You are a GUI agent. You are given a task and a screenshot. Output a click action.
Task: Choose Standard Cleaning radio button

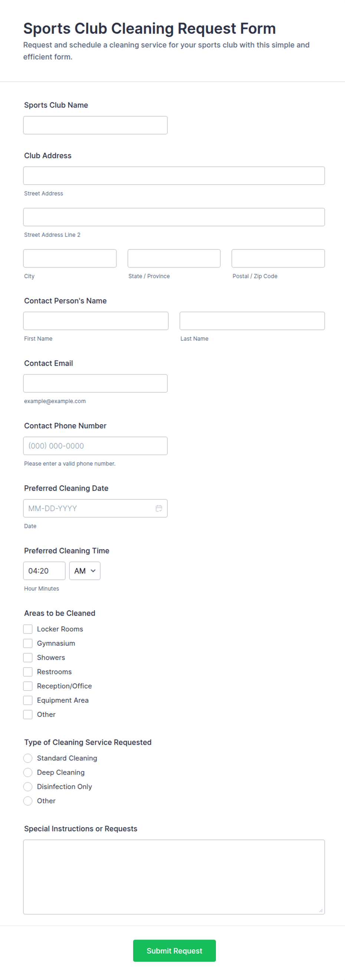click(x=28, y=758)
